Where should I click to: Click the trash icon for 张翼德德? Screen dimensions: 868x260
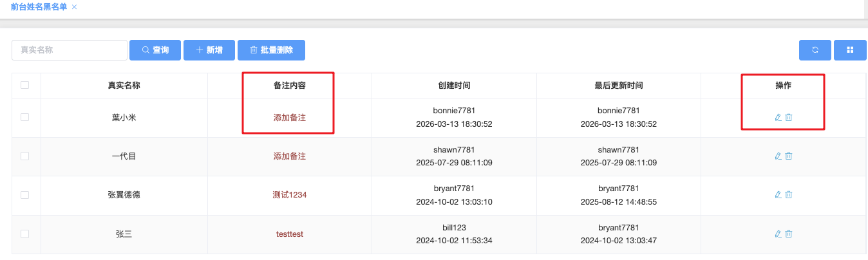coord(789,194)
